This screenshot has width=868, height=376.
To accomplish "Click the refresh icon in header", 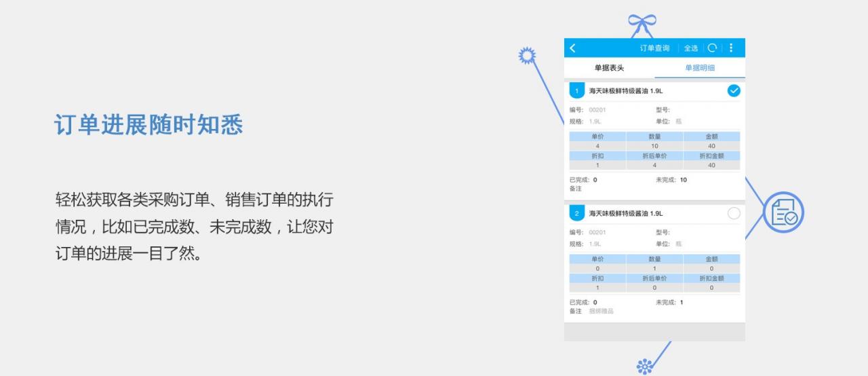I will 712,48.
